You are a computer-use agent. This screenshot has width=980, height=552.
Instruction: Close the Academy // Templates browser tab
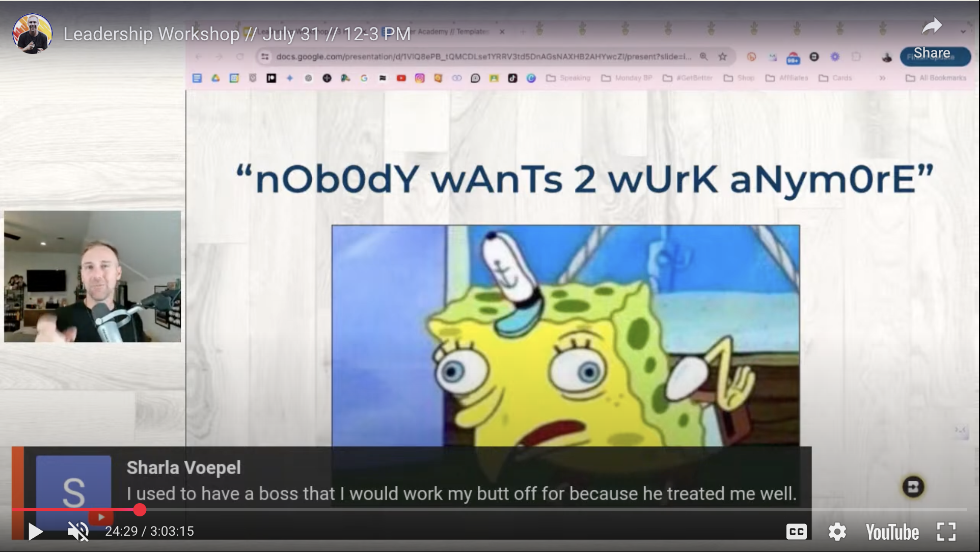(x=502, y=32)
